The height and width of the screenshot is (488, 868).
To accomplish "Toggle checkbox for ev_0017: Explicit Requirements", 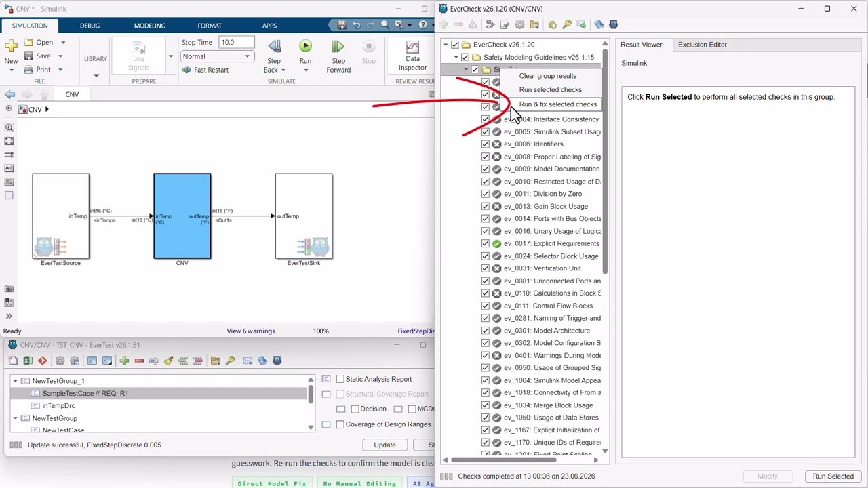I will pyautogui.click(x=486, y=243).
